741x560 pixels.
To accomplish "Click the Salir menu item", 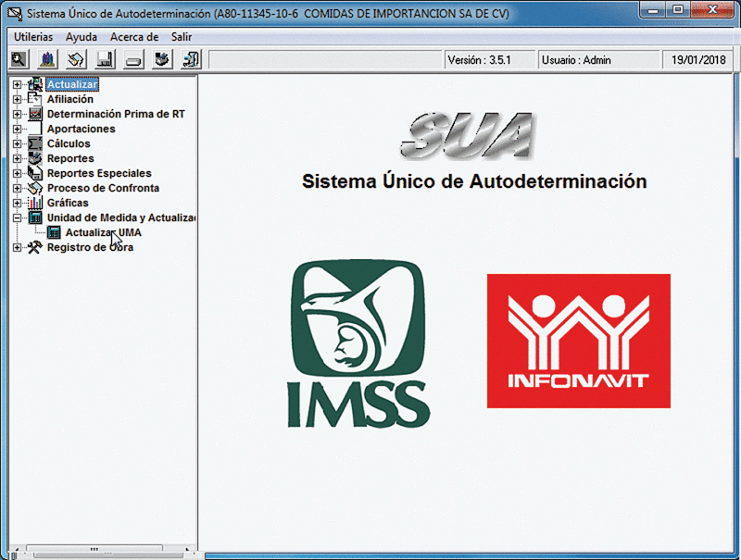I will 182,37.
